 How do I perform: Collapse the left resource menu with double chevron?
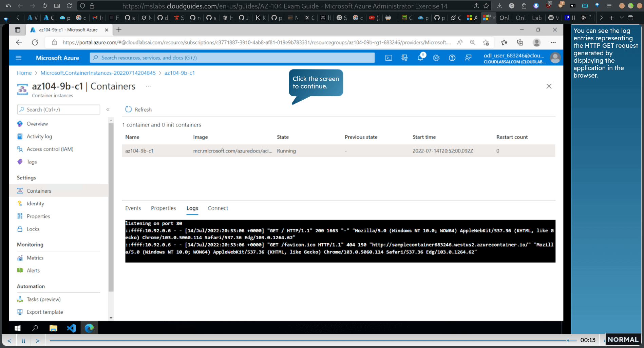click(108, 109)
